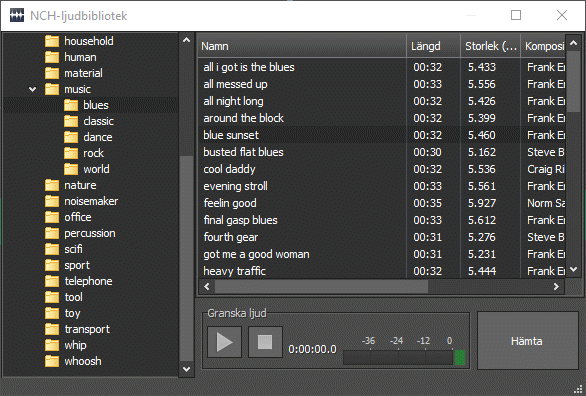
Task: Maximize the NCH-ljudbibliotek window
Action: click(x=516, y=15)
